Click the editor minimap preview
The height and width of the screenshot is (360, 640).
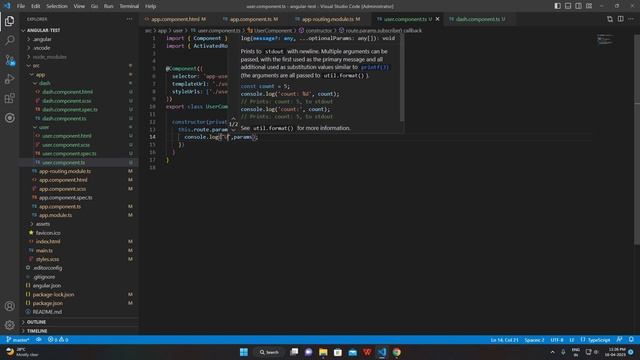click(x=604, y=40)
